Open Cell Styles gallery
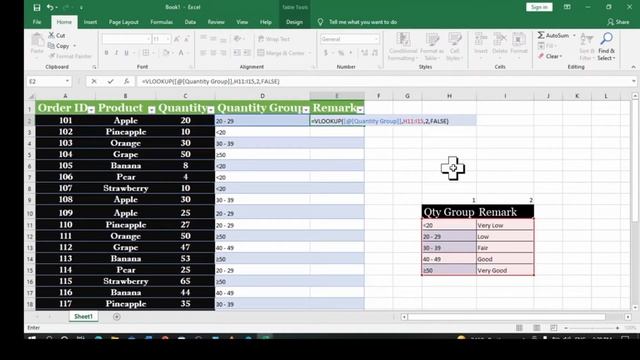Image resolution: width=640 pixels, height=360 pixels. (x=454, y=46)
